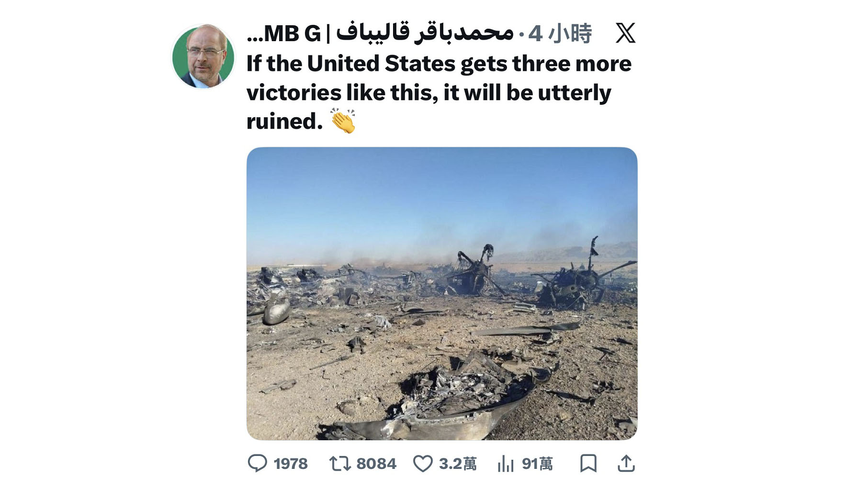Viewport: 868px width, 488px height.
Task: Click the X logo at the top right
Action: (x=625, y=33)
